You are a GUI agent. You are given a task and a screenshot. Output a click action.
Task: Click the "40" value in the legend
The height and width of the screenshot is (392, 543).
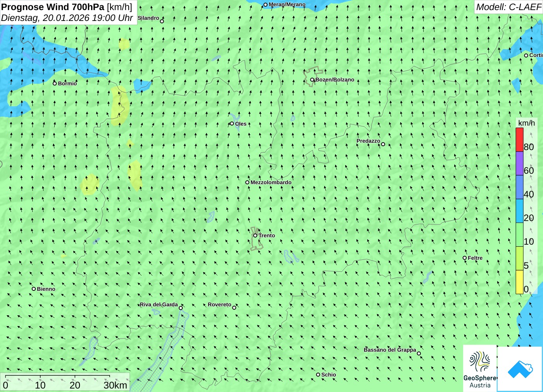coord(529,194)
